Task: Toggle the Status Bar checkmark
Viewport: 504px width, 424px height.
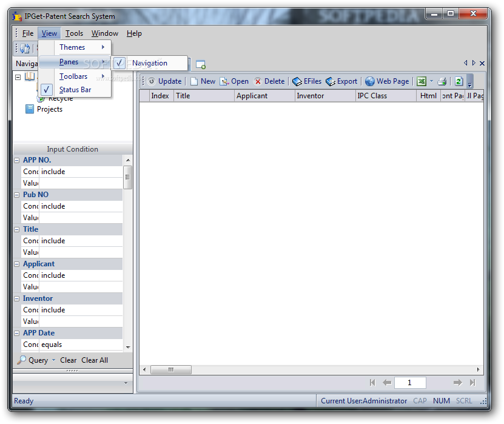Action: (x=47, y=90)
